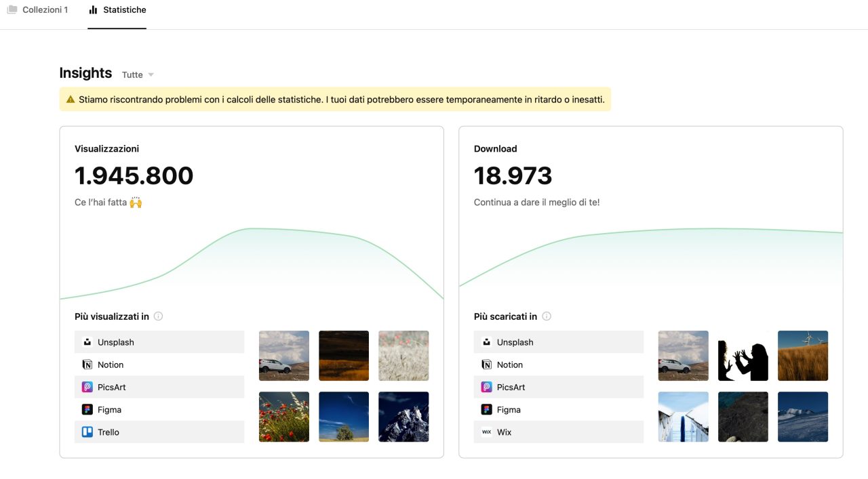
Task: Click the Download trend chart
Action: (651, 257)
